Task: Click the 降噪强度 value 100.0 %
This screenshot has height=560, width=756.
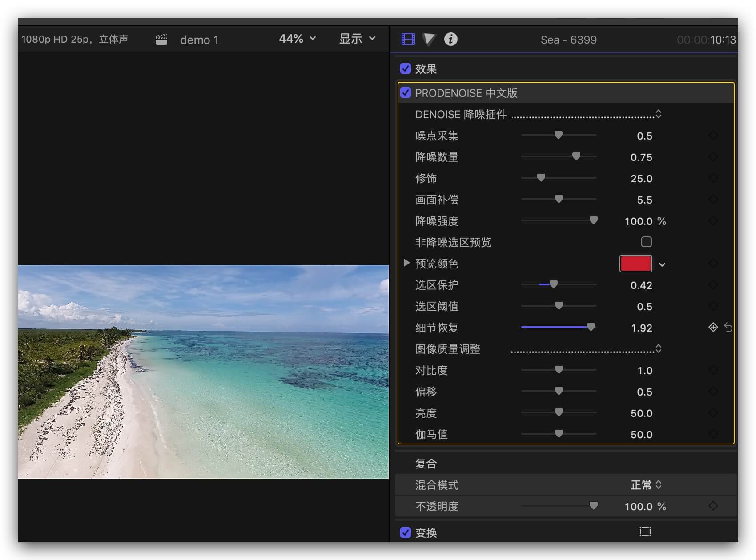Action: 645,221
